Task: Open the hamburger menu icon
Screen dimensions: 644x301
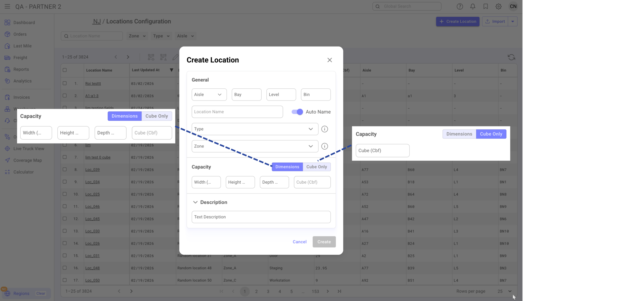Action: (x=7, y=7)
